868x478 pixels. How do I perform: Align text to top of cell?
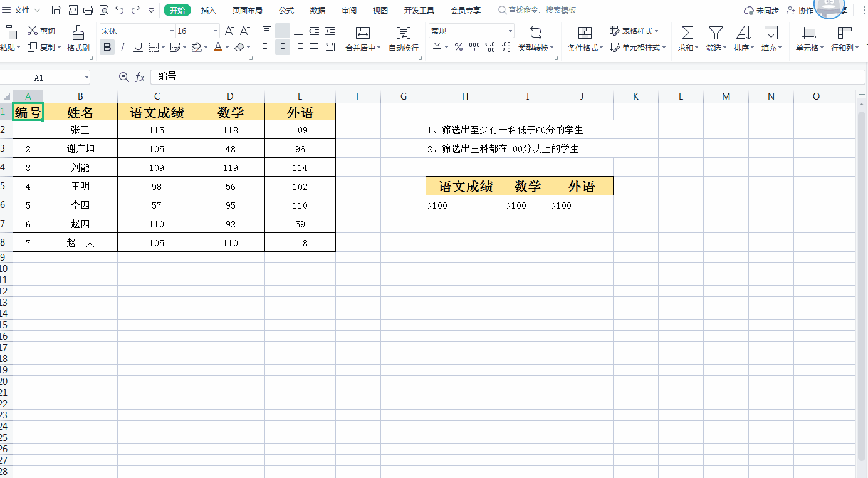[x=267, y=31]
